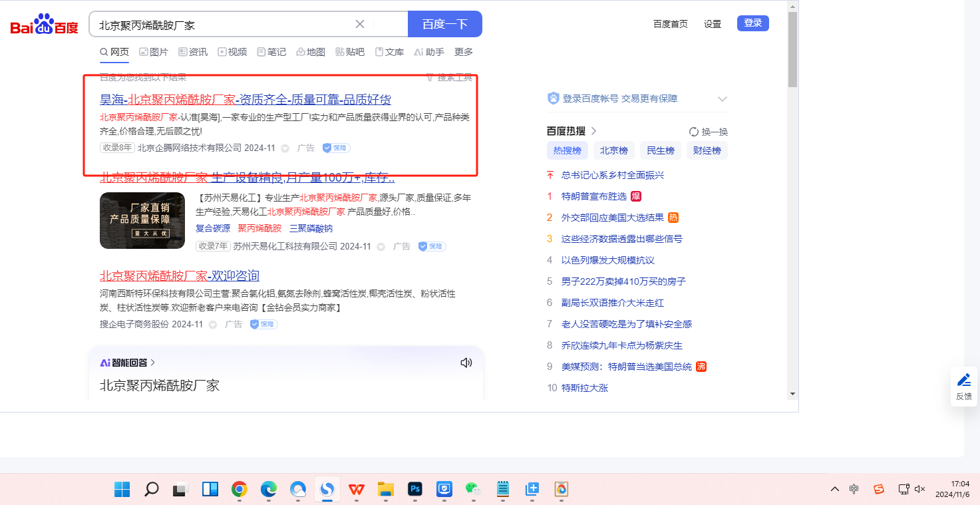The image size is (980, 505).
Task: Expand the 登录百度帐号 chevron
Action: (723, 99)
